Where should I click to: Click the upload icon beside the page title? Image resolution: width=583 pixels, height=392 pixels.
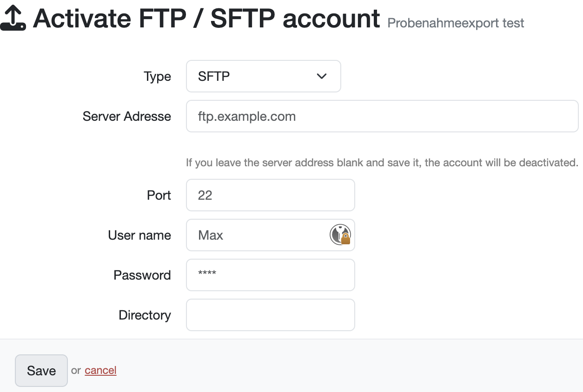[13, 18]
